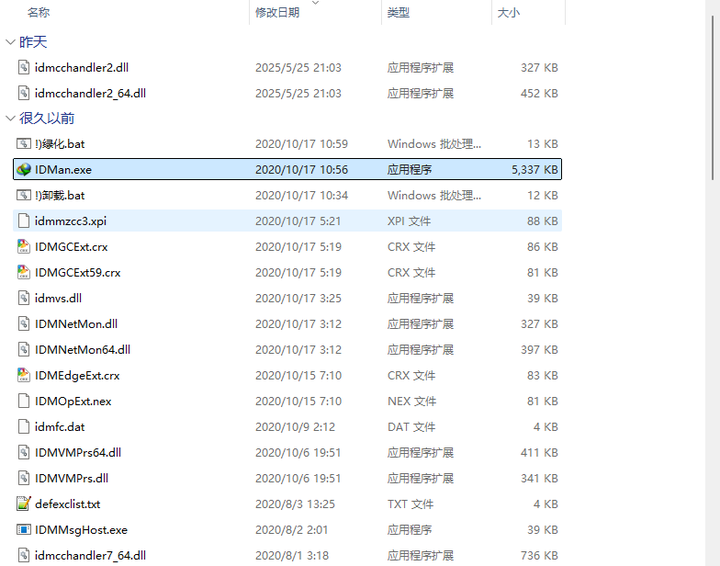Image resolution: width=720 pixels, height=566 pixels.
Task: Click the IDMEdgeExt.crx file icon
Action: point(24,376)
